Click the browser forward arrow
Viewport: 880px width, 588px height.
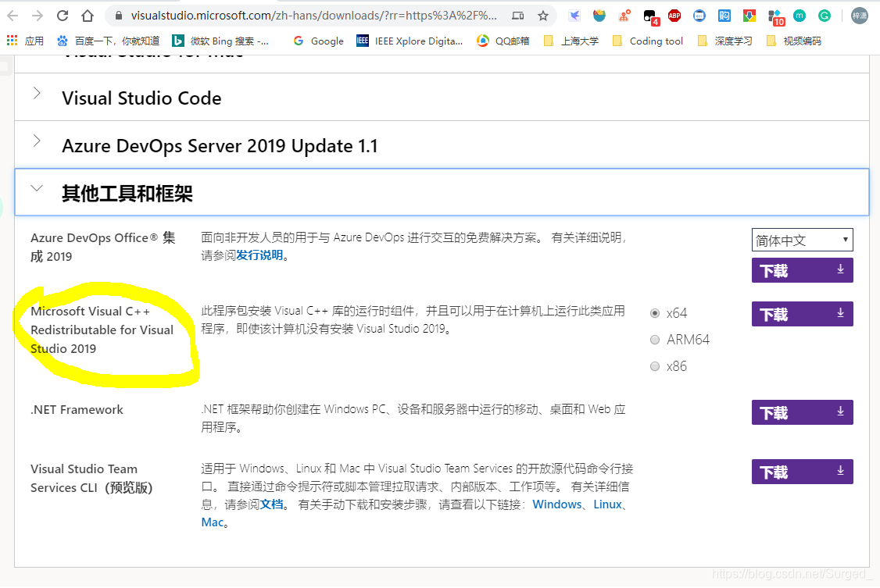[37, 16]
